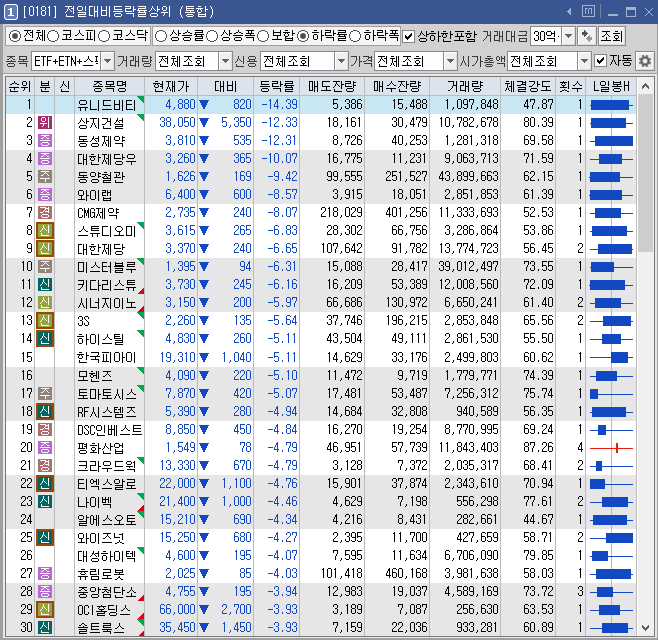Click the window number 1 icon in title bar
The height and width of the screenshot is (640, 658).
pyautogui.click(x=11, y=12)
